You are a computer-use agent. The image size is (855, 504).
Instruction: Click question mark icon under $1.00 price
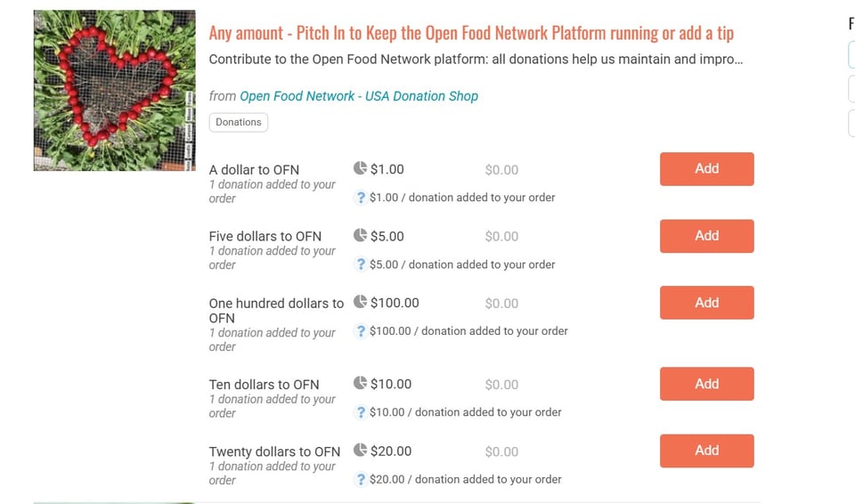[361, 198]
